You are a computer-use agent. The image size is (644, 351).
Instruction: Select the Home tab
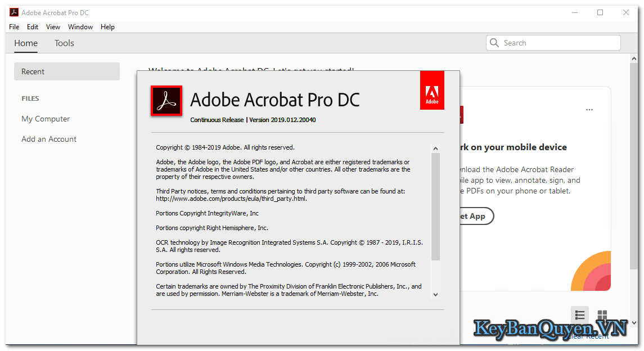pos(25,43)
